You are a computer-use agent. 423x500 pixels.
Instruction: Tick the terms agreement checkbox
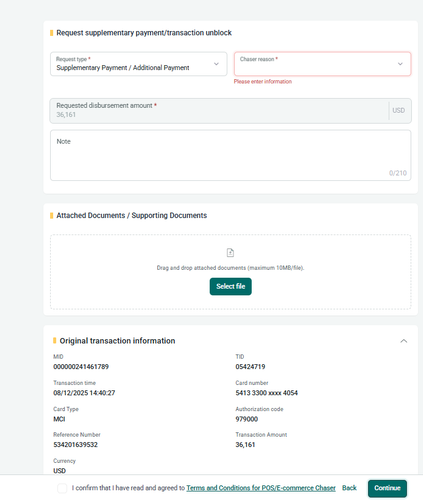(x=62, y=488)
